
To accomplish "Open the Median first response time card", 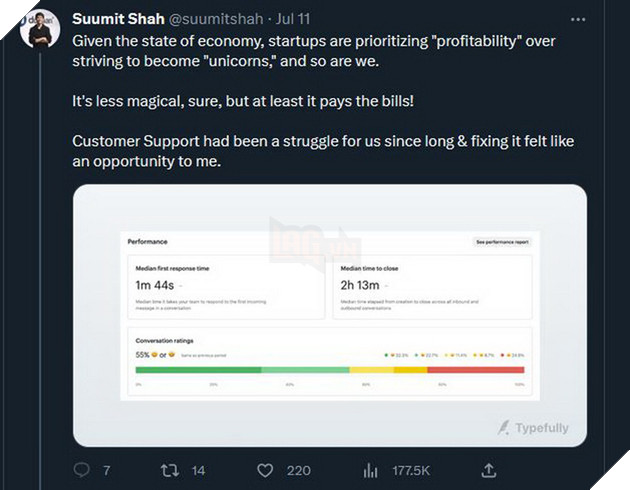I will (x=226, y=285).
